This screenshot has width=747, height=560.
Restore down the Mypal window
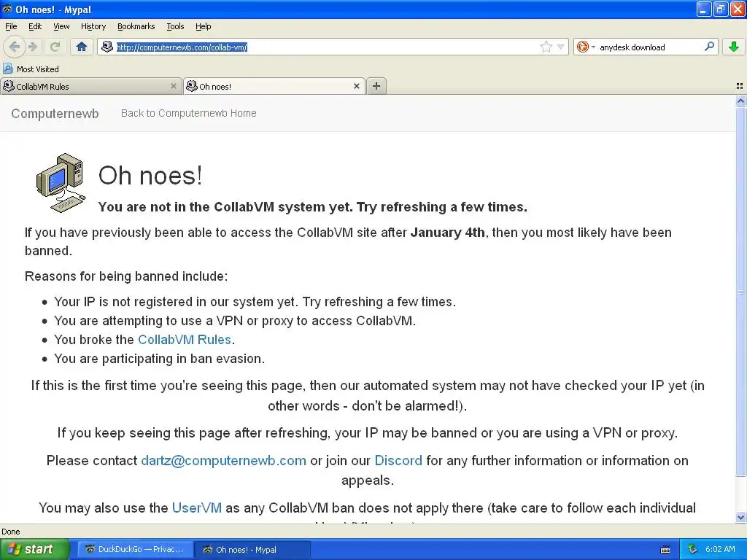coord(720,9)
